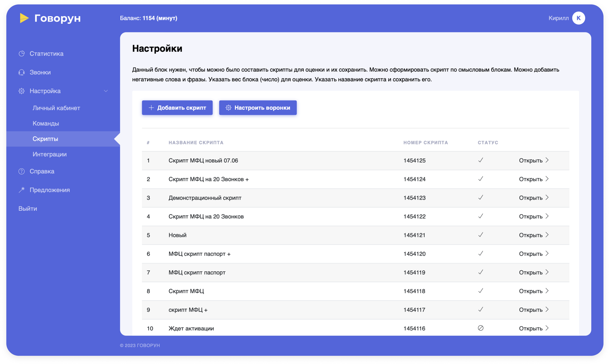
Task: Select Команды in the sidebar
Action: click(x=46, y=123)
